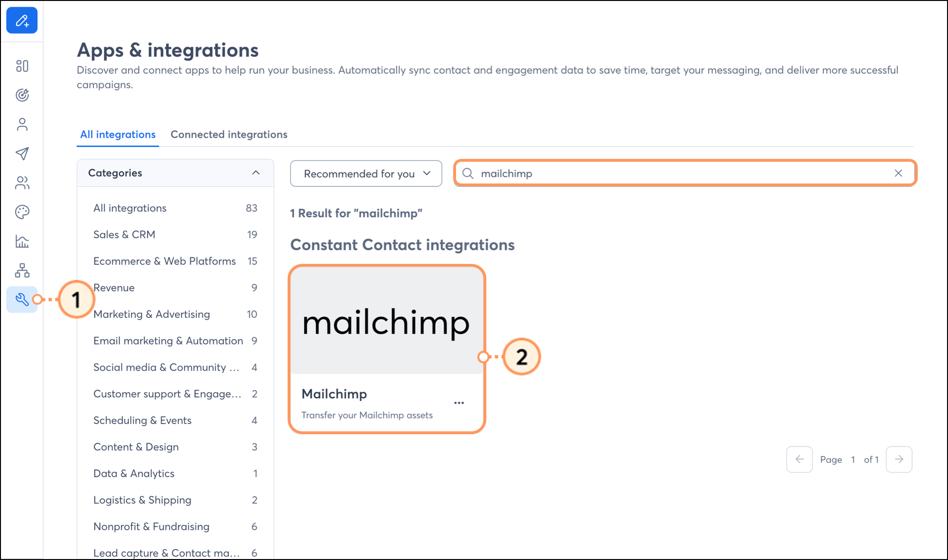
Task: Open the dashboard grid icon in sidebar
Action: pos(22,66)
